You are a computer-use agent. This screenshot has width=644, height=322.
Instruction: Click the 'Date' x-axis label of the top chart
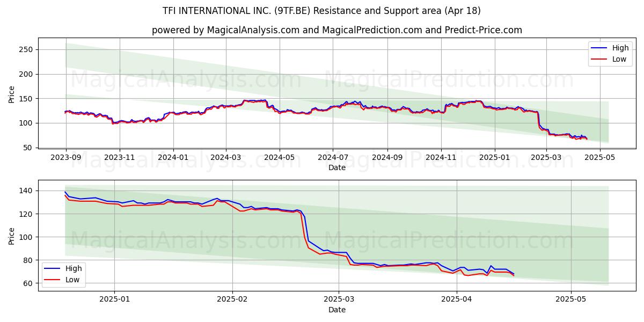(x=337, y=168)
